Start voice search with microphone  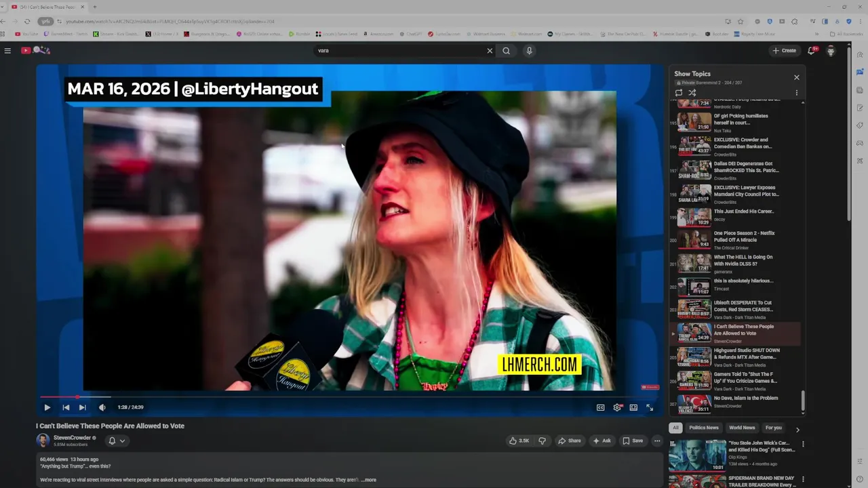pyautogui.click(x=530, y=51)
